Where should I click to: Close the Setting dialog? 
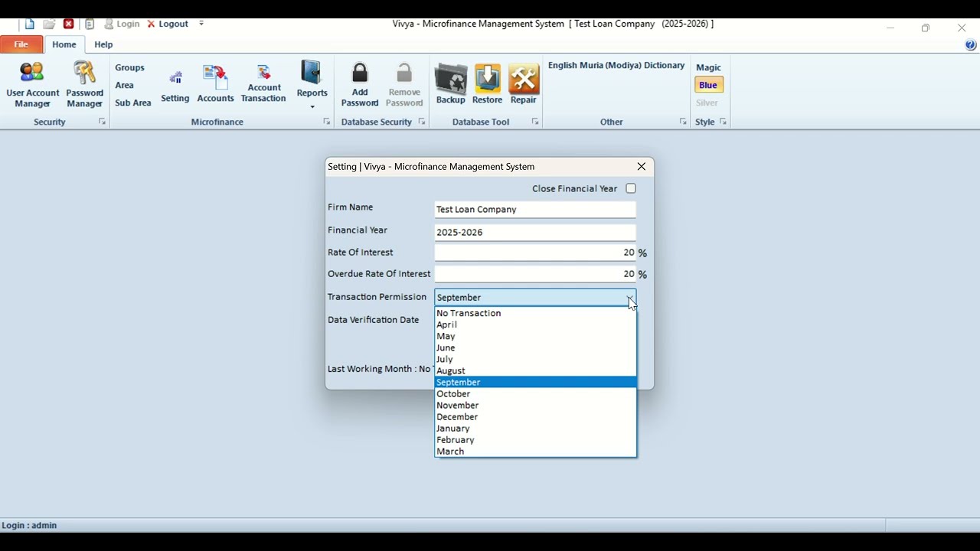coord(642,166)
